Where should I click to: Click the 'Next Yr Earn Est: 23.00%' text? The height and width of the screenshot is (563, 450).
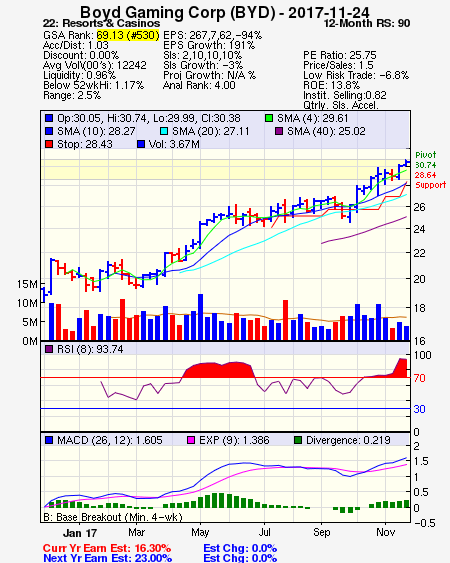[x=107, y=558]
